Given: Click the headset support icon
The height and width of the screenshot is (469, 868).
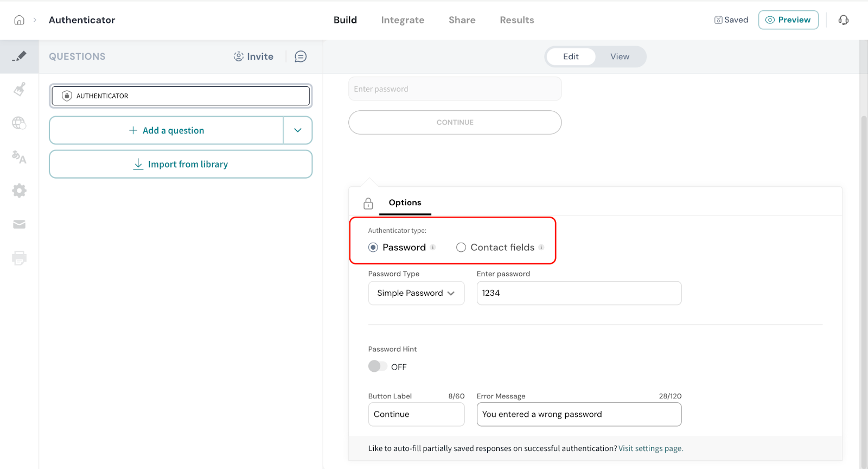Looking at the screenshot, I should (x=843, y=20).
